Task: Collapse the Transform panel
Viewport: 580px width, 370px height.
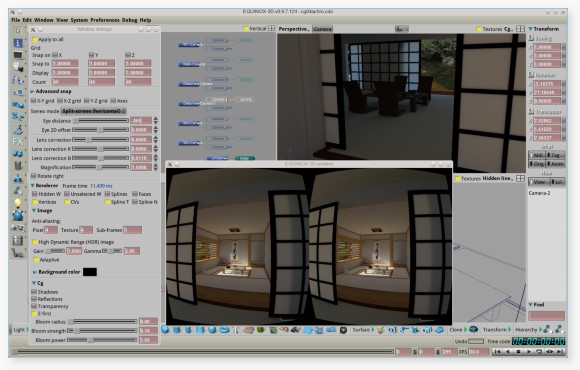Action: click(530, 28)
